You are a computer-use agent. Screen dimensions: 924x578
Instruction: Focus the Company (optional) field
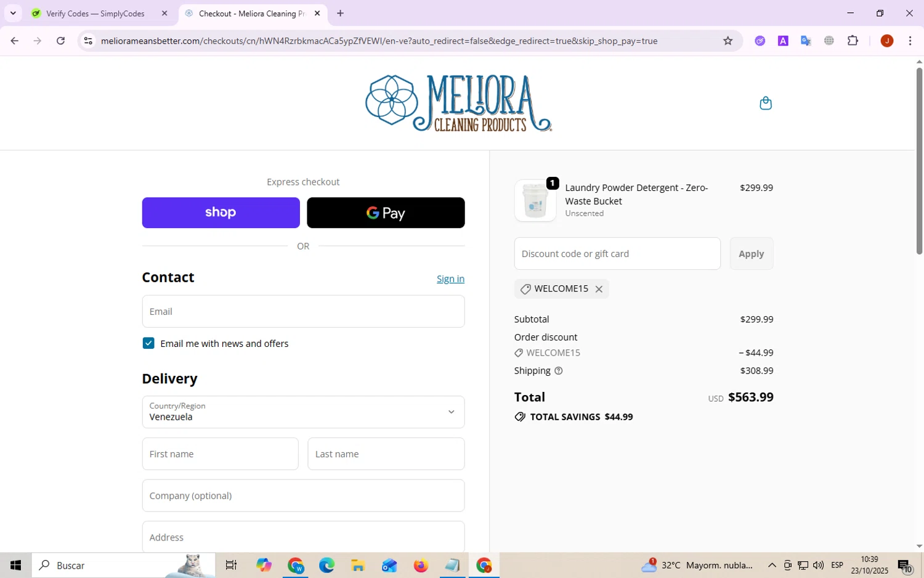point(303,495)
